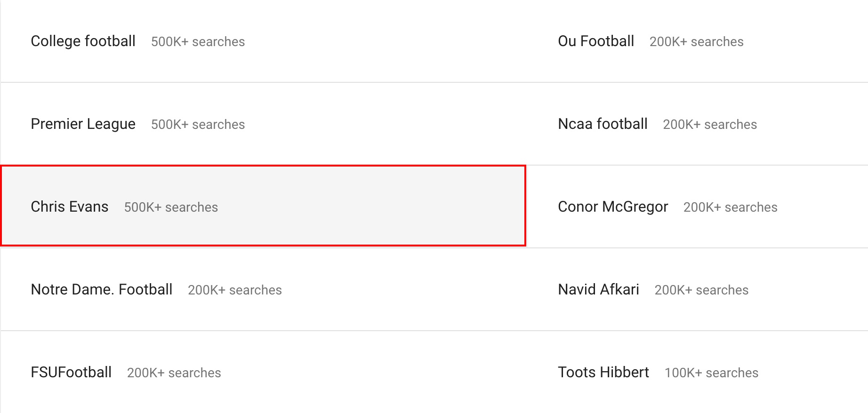The width and height of the screenshot is (868, 413).
Task: Click the search count beside Notre Dame. Football
Action: pos(234,290)
